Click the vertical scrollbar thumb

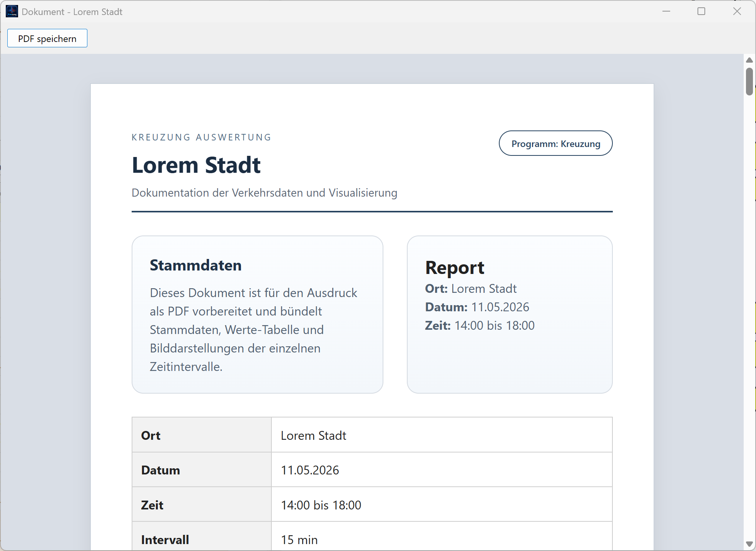(x=749, y=81)
